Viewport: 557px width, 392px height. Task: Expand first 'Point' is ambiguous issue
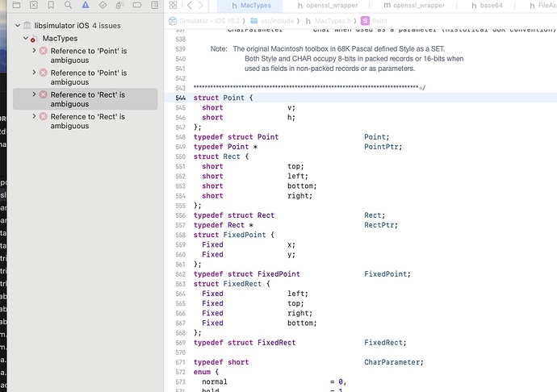(34, 51)
